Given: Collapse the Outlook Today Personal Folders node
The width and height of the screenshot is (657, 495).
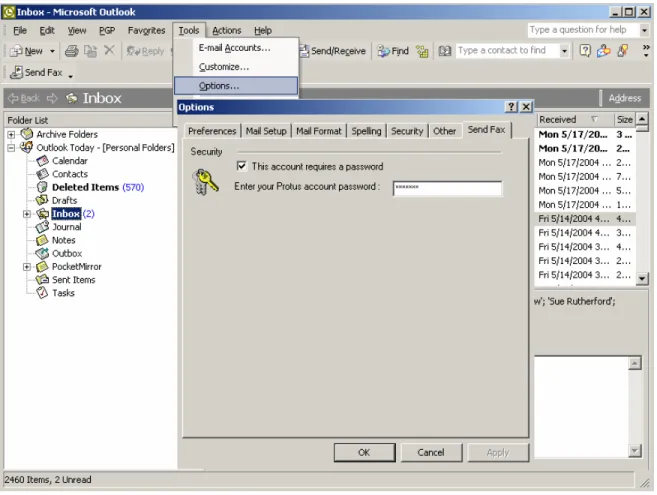Looking at the screenshot, I should click(x=11, y=148).
